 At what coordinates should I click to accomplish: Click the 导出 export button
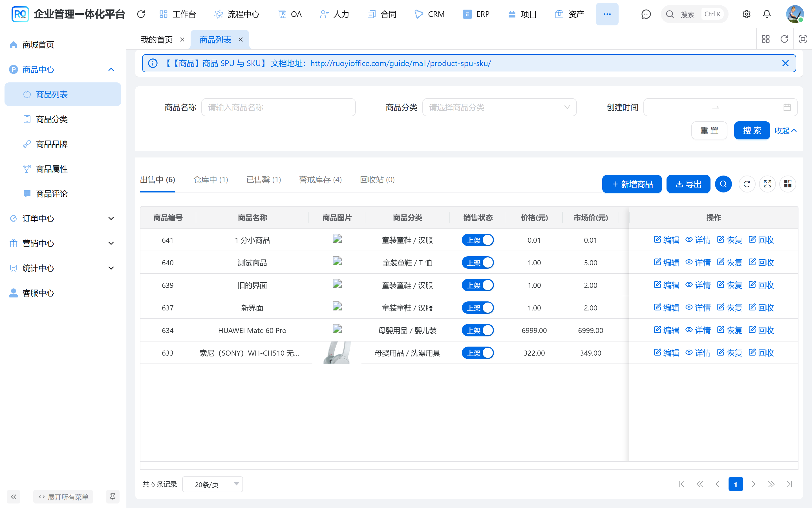(688, 184)
